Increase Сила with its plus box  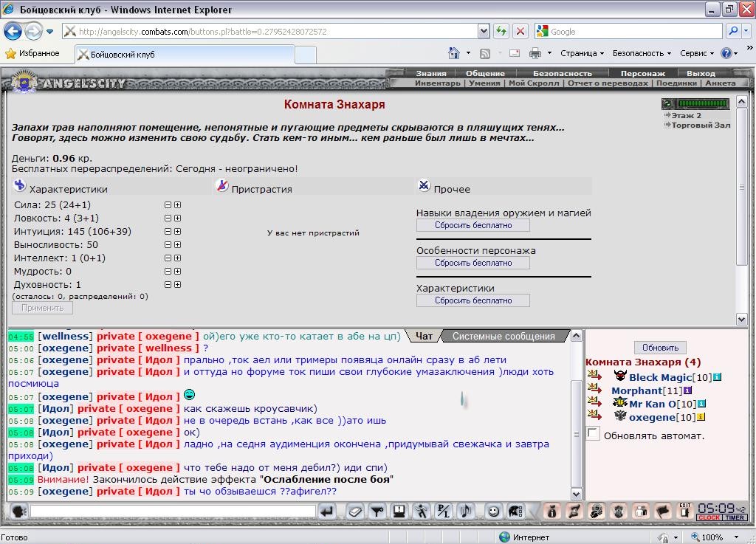[x=177, y=204]
